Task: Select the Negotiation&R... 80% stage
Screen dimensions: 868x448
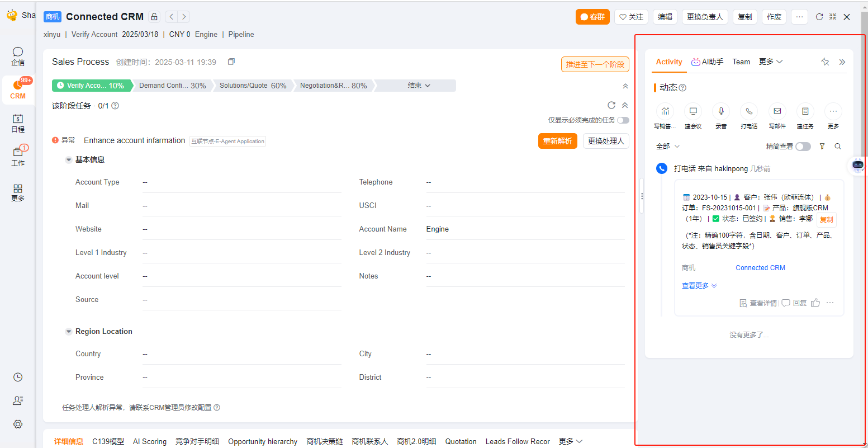Action: 333,86
